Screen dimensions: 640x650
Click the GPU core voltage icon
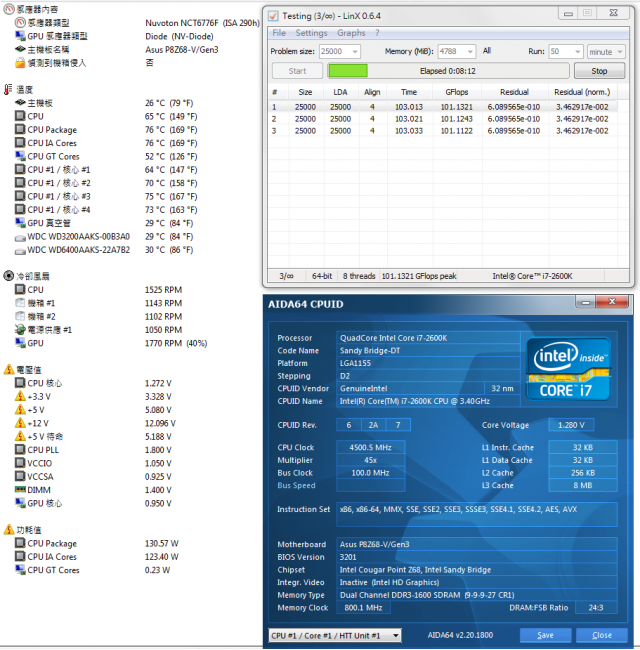coord(20,503)
